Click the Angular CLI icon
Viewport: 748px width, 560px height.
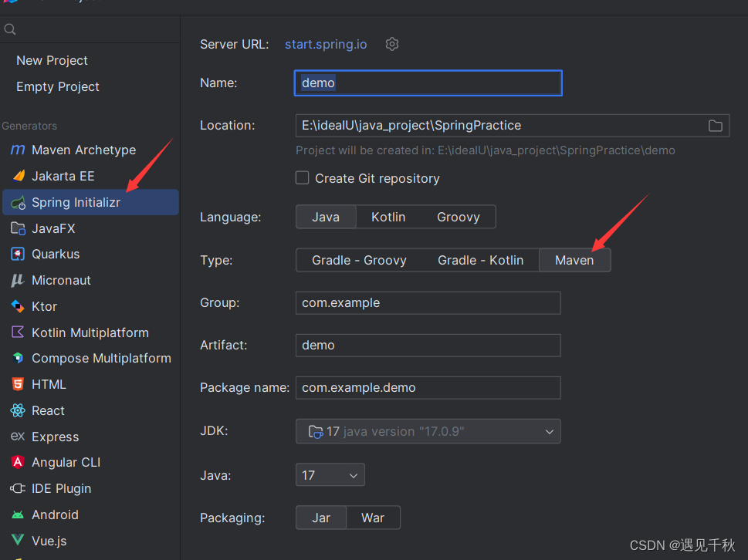point(18,462)
